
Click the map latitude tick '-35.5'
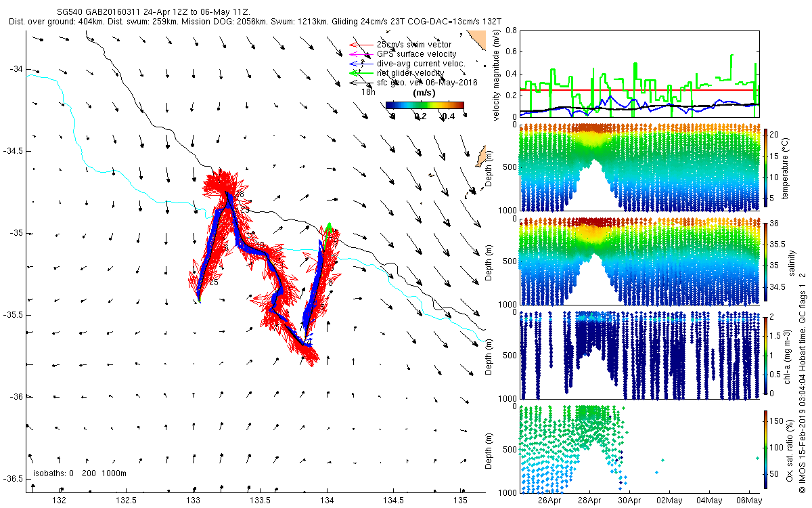point(14,315)
